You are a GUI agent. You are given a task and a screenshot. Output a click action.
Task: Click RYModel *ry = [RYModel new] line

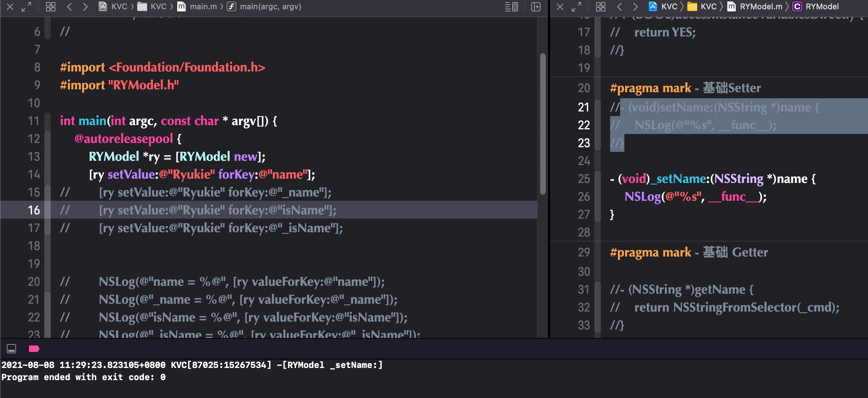click(177, 157)
